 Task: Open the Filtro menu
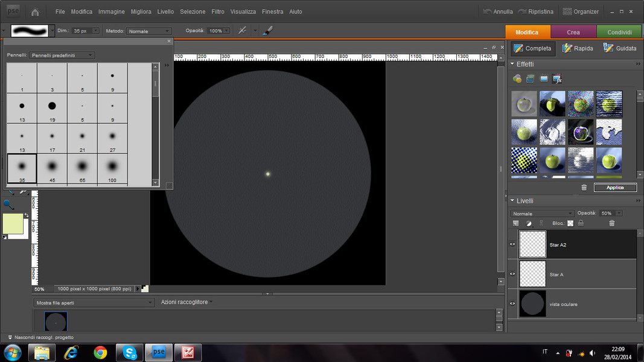(x=217, y=11)
